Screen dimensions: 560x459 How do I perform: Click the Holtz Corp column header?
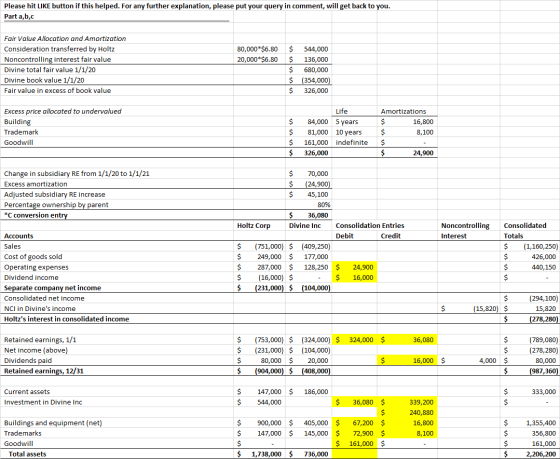coord(260,225)
